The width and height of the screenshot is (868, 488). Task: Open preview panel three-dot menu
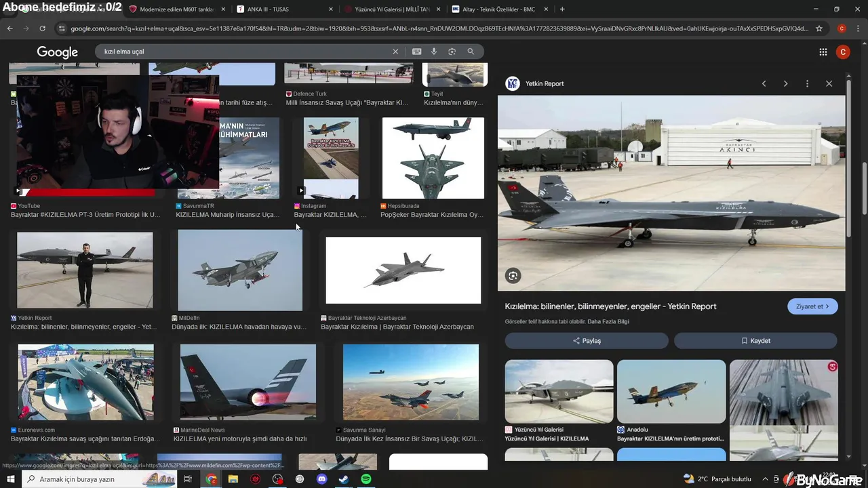tap(807, 83)
